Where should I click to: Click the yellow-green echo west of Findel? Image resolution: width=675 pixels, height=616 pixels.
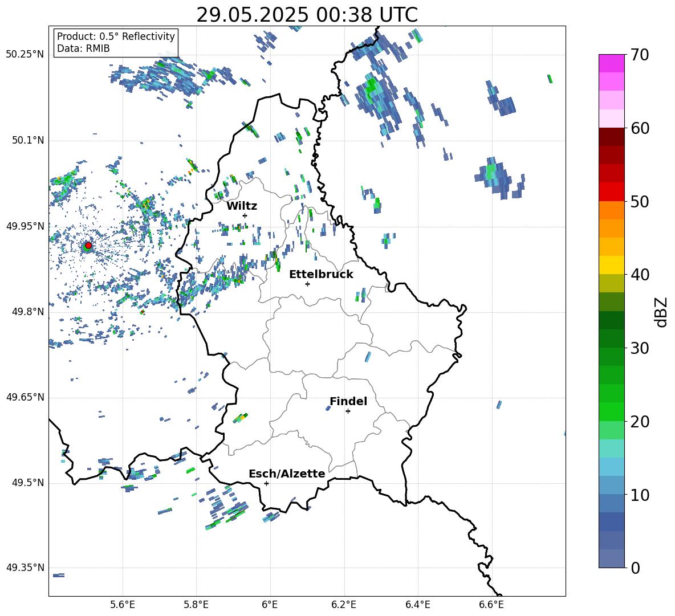[x=241, y=418]
